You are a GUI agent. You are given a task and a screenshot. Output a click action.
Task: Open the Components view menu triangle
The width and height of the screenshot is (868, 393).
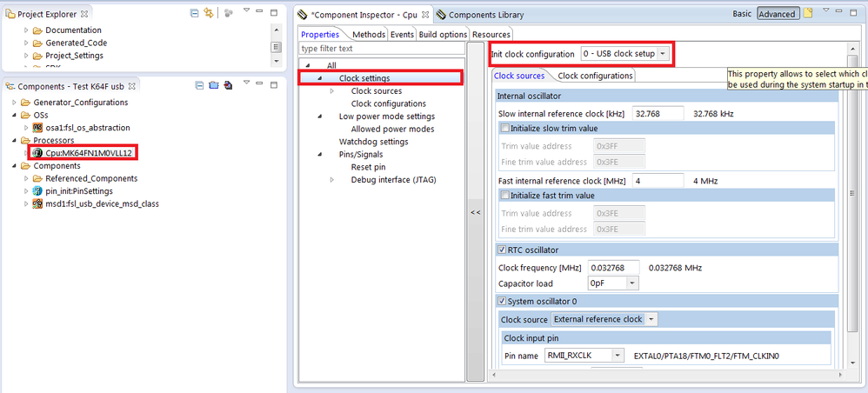pos(247,83)
